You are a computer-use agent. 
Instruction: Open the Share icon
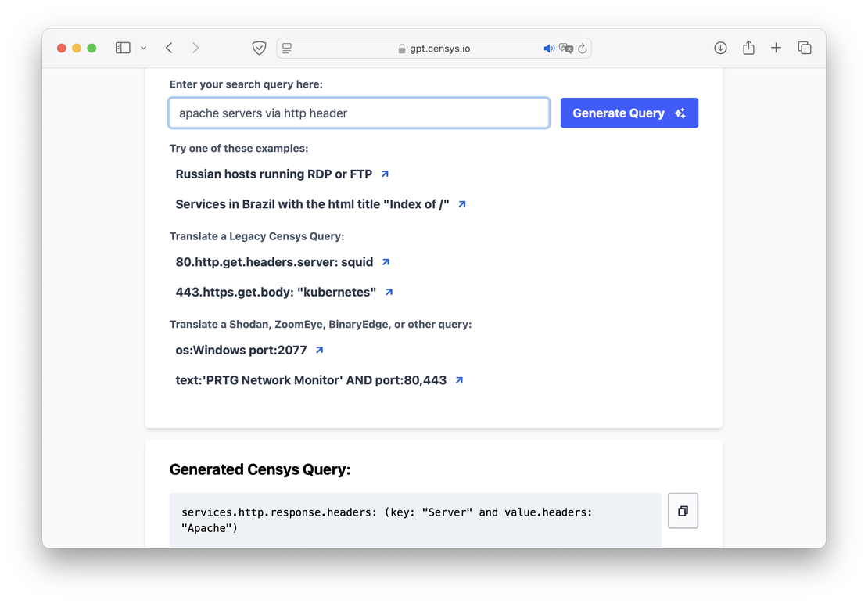pyautogui.click(x=748, y=48)
